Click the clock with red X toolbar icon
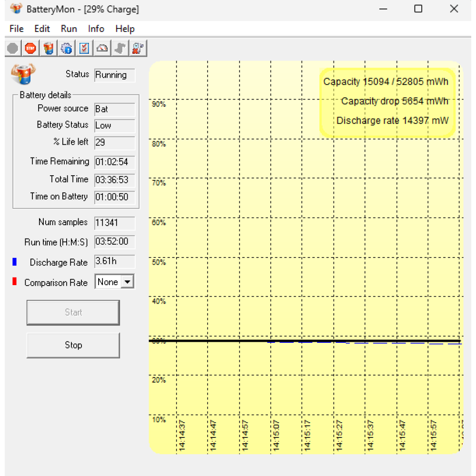 (x=139, y=48)
